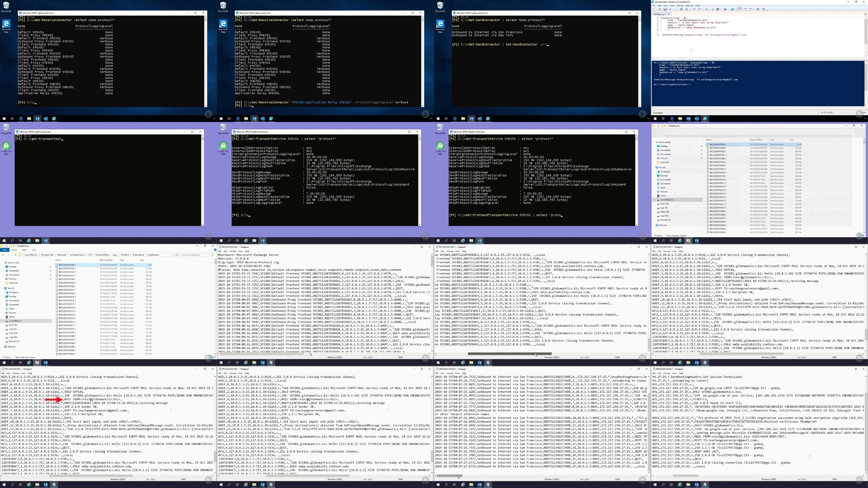Click Exchange Server in Explorer breadcrumb
The width and height of the screenshot is (868, 488).
point(77,255)
